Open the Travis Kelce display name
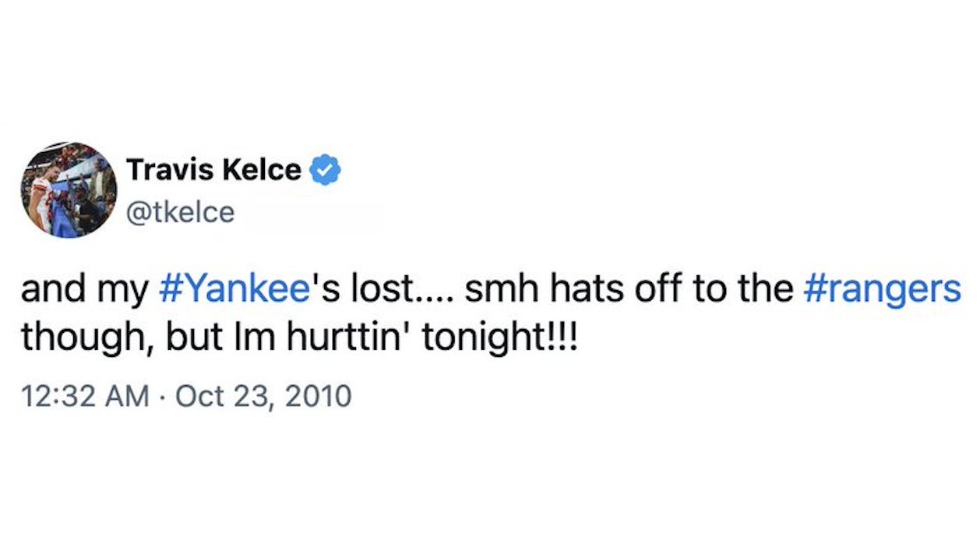The width and height of the screenshot is (980, 552). (213, 169)
